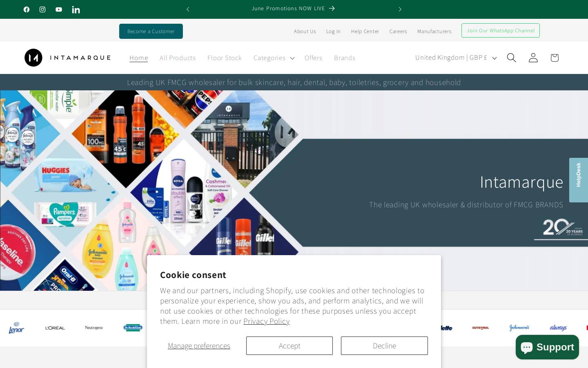Open the Instagram social icon
Screen dimensions: 588x368
tap(42, 9)
